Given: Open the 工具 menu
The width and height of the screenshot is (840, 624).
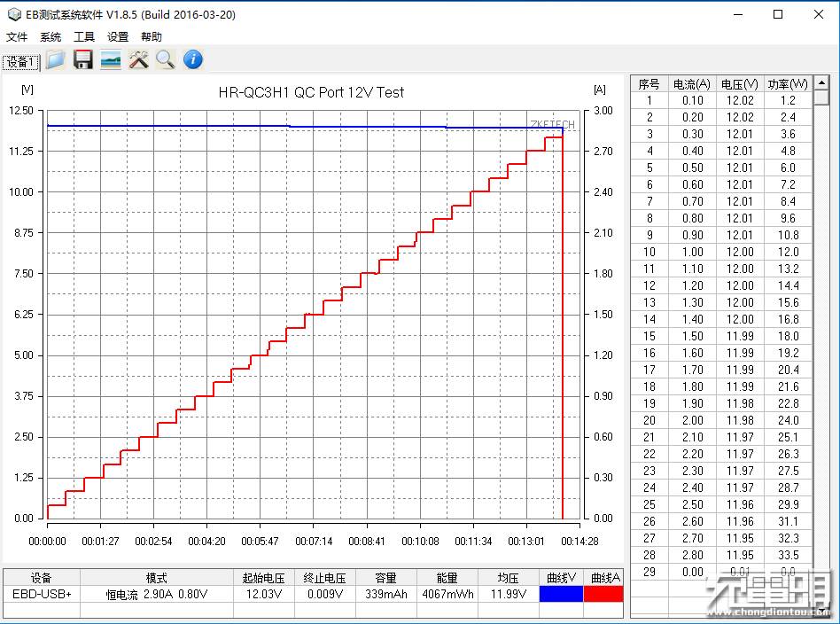Looking at the screenshot, I should [84, 37].
